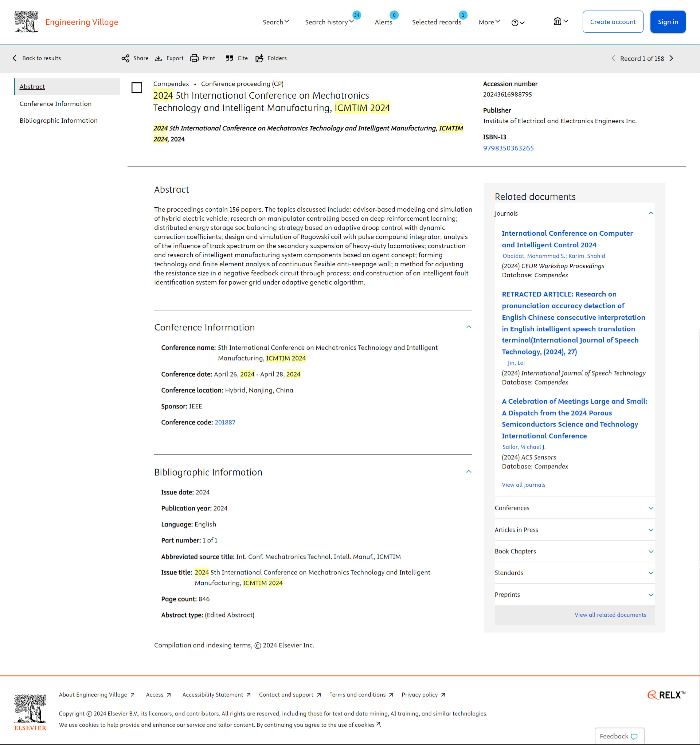
Task: Click View all journals link
Action: coord(524,485)
